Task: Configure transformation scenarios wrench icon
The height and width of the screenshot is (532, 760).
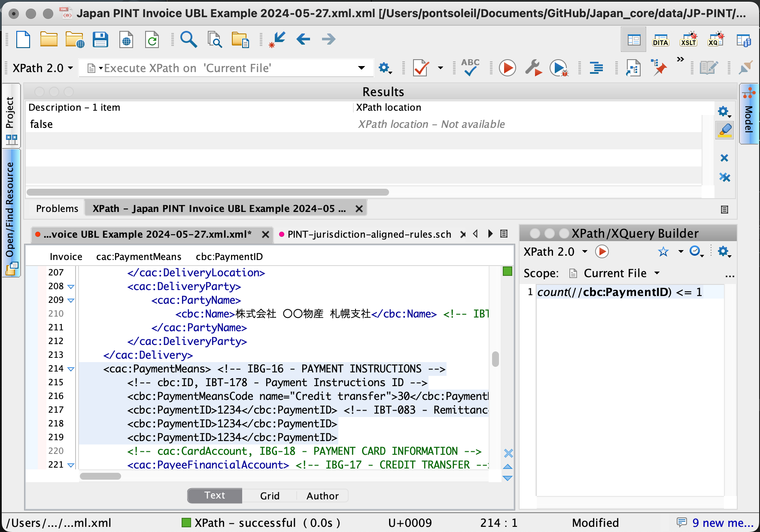Action: pyautogui.click(x=533, y=68)
